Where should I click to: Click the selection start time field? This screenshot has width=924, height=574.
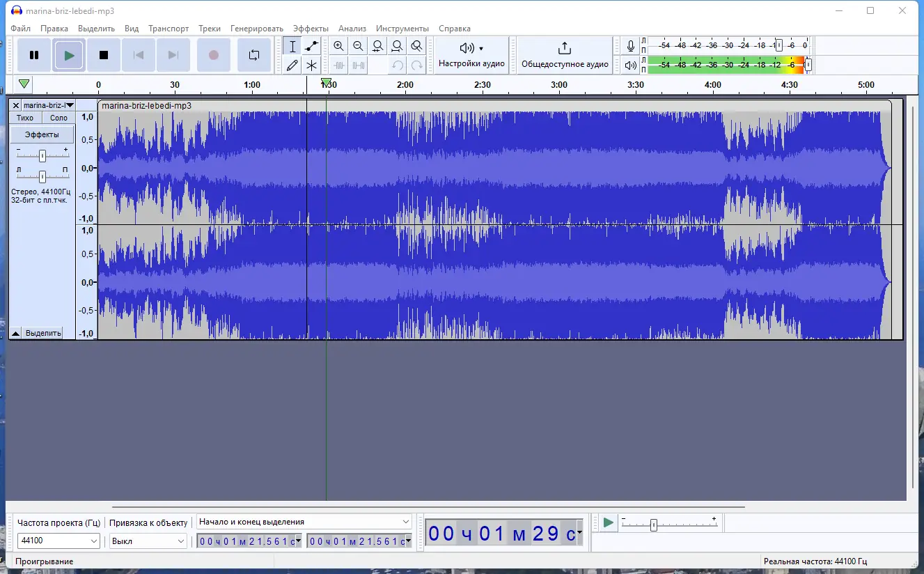coord(250,541)
